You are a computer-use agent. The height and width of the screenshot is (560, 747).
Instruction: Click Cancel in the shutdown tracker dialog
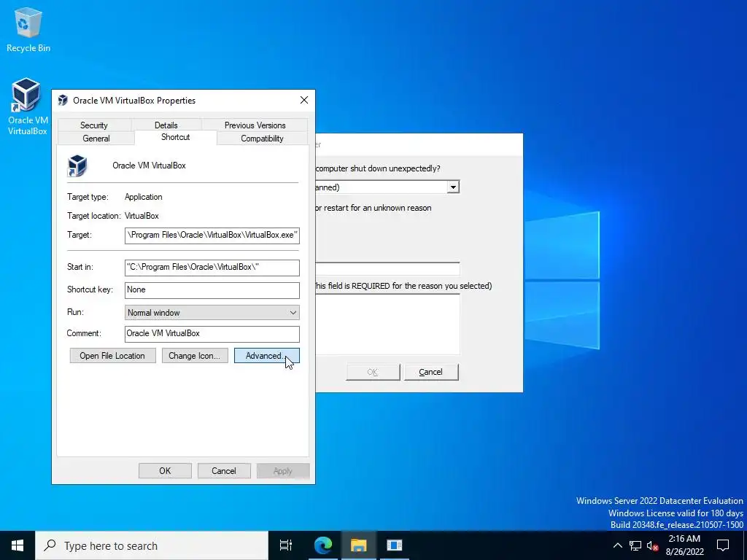(431, 373)
